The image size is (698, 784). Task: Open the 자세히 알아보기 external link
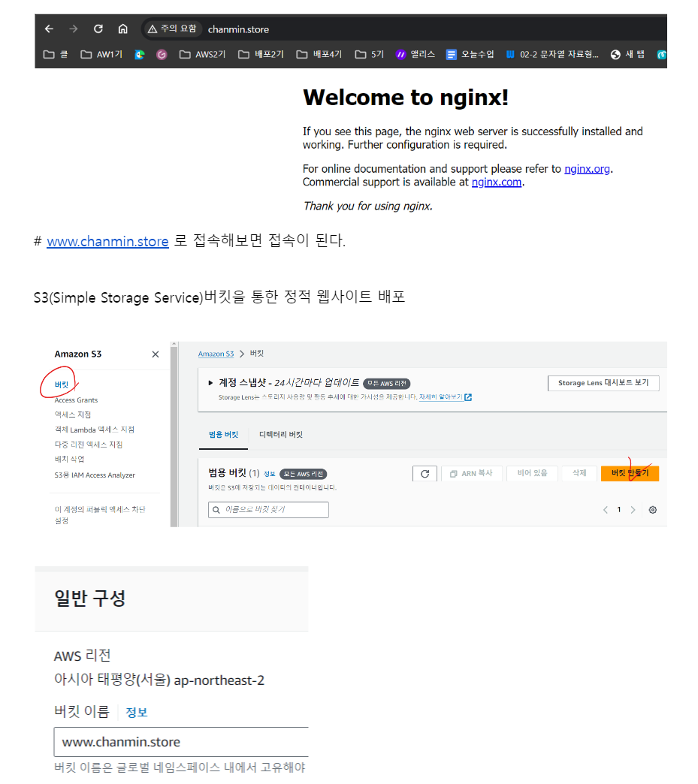coord(446,397)
